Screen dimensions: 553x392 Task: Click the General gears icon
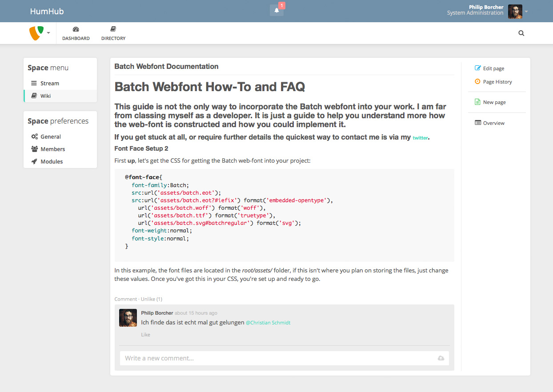click(34, 136)
